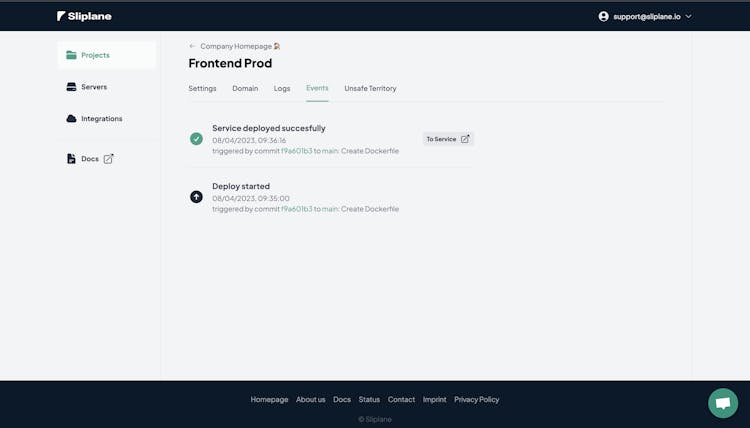Click the Status link in footer
Viewport: 750px width, 428px height.
point(369,399)
